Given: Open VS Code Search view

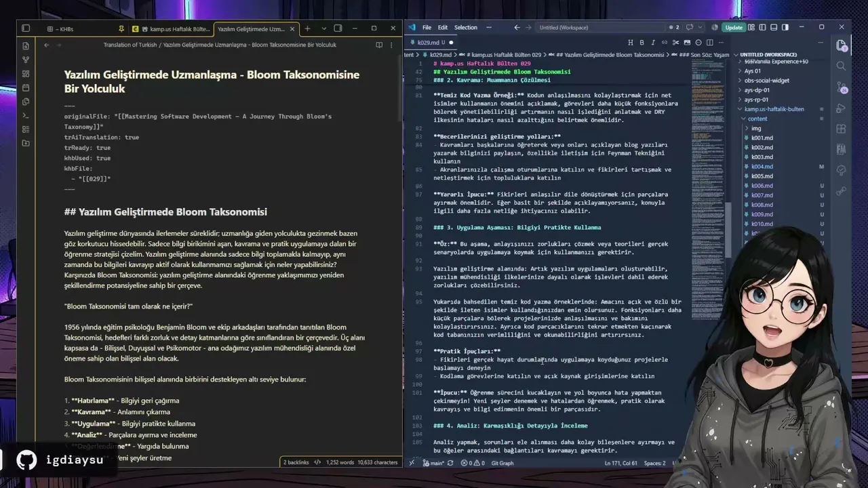Looking at the screenshot, I should 842,66.
